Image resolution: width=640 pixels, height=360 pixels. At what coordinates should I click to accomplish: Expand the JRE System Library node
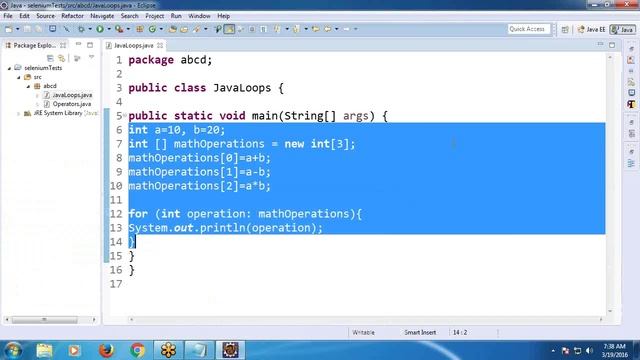click(x=18, y=113)
